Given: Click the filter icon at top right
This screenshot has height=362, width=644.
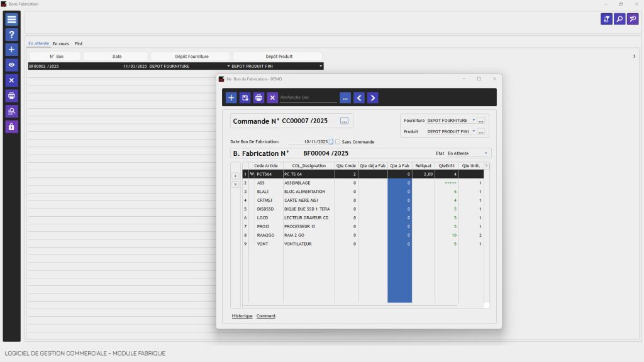Looking at the screenshot, I should pos(606,19).
